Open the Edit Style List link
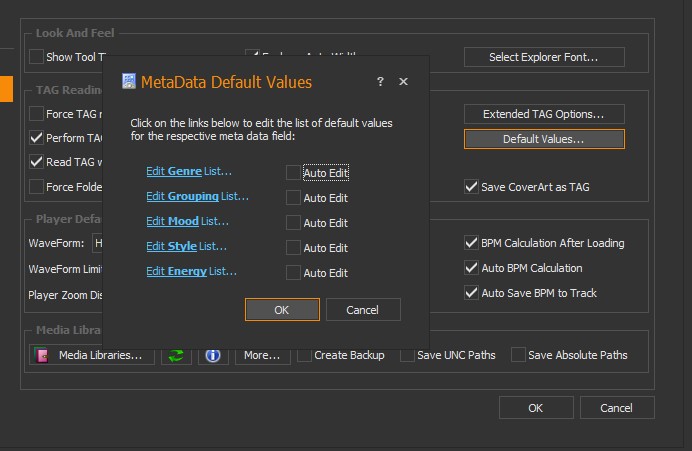 (x=186, y=247)
